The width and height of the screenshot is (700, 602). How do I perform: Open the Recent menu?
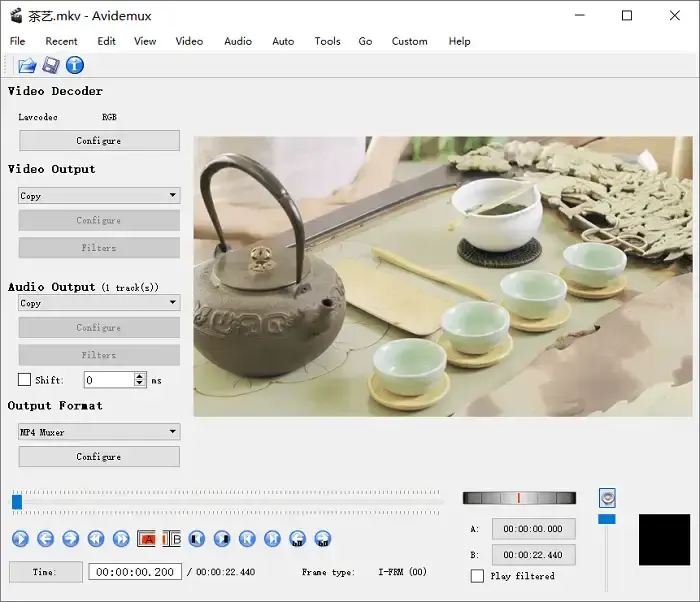(x=61, y=41)
